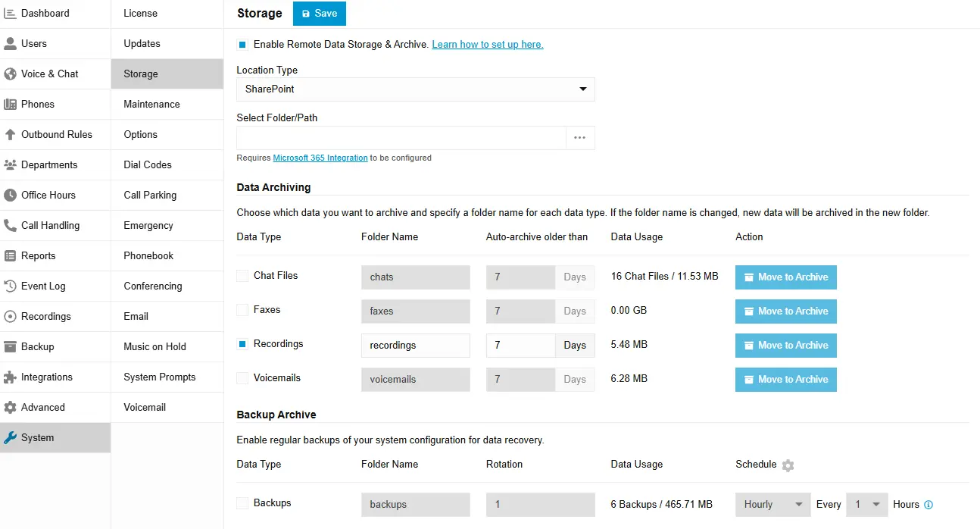Open the Every hours interval dropdown
Image resolution: width=980 pixels, height=529 pixels.
tap(866, 505)
